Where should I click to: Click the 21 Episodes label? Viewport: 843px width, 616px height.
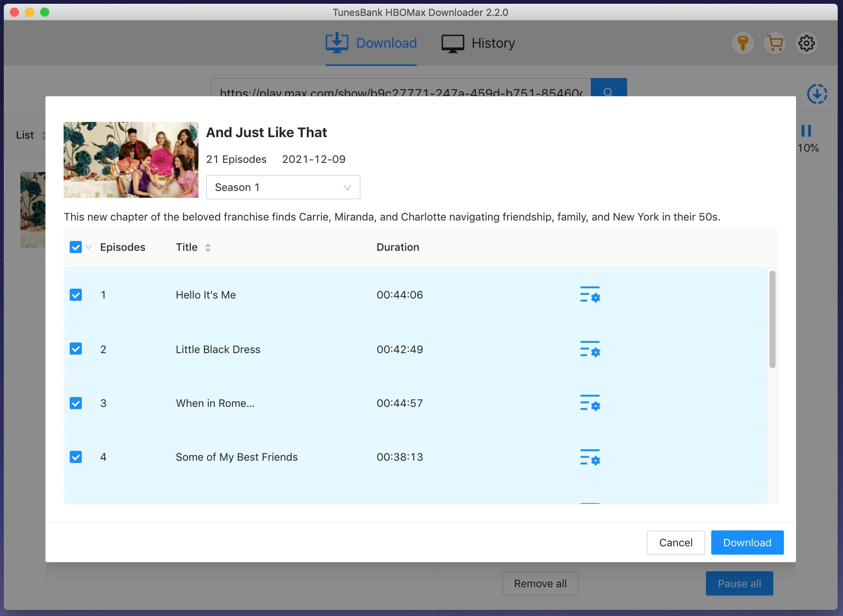[x=236, y=159]
